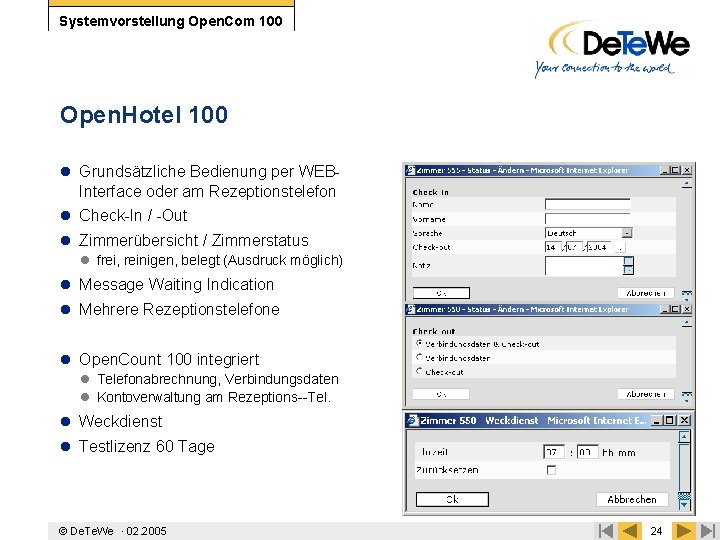
Task: Click small button after Check-out year field
Action: click(620, 248)
